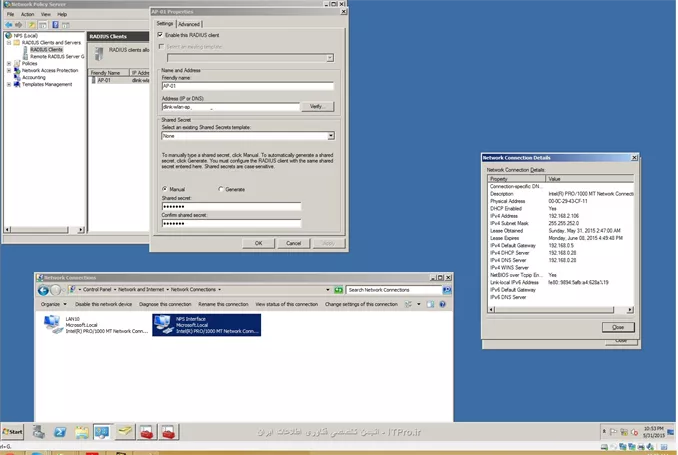Click right arrow of Details horizontal scrollbar
678x455 pixels.
point(630,310)
